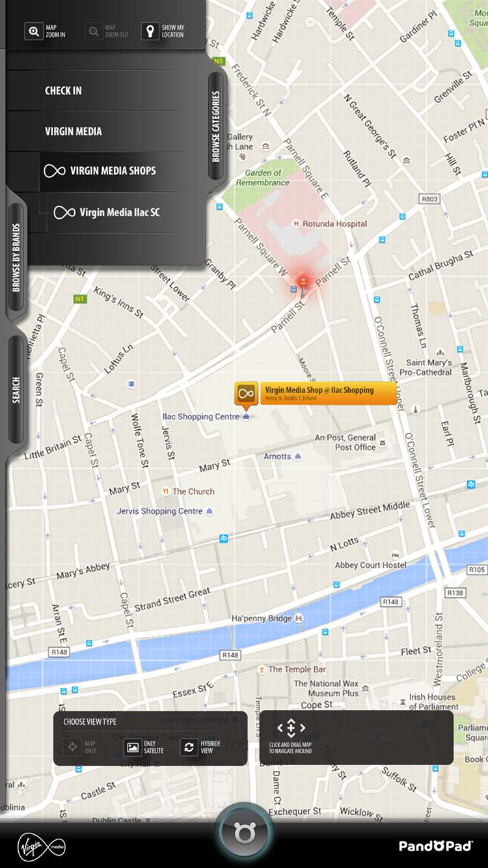Click the Map Zoom Out magnifier icon
The height and width of the screenshot is (868, 488).
[94, 31]
